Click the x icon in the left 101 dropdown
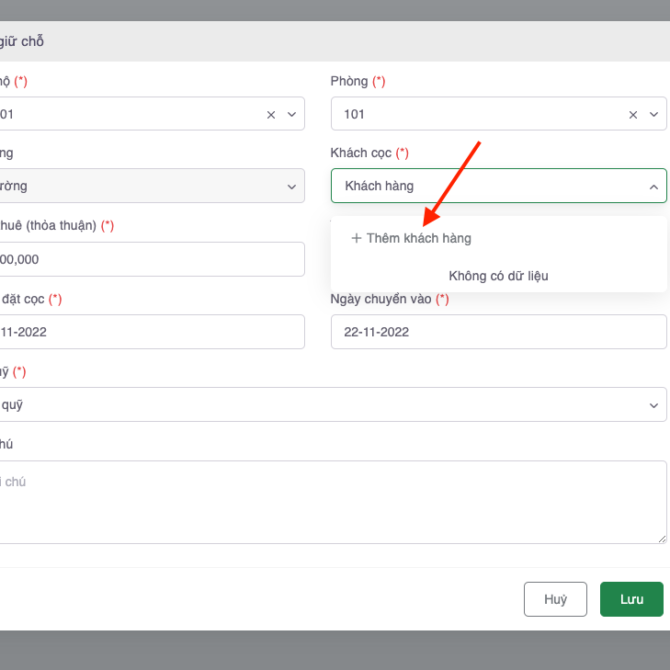 (271, 115)
